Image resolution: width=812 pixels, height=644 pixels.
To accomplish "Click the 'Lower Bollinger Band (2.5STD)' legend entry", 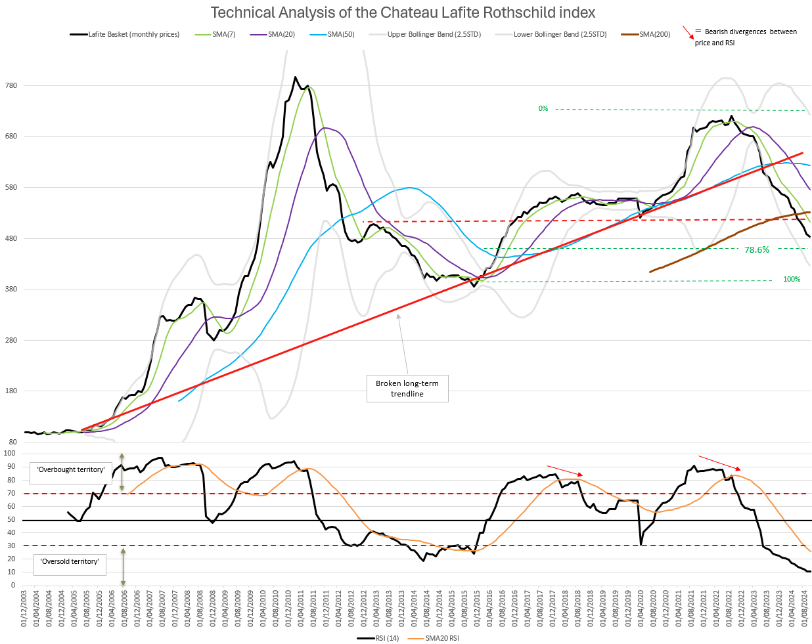I will (x=551, y=34).
